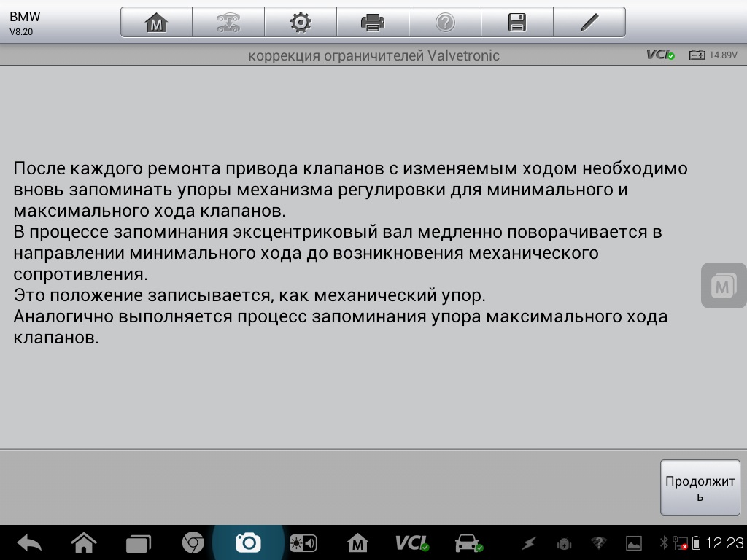747x560 pixels.
Task: Tap VCI manager icon in bottom bar
Action: (x=412, y=543)
